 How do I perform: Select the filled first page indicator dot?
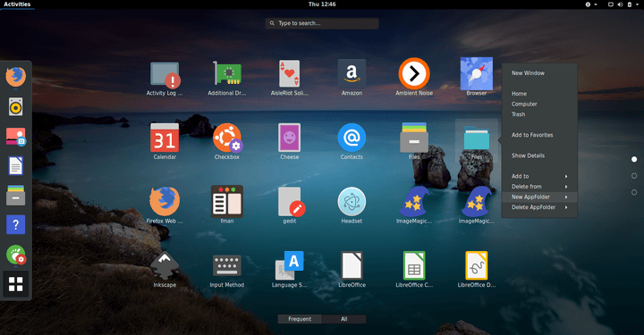click(x=634, y=159)
